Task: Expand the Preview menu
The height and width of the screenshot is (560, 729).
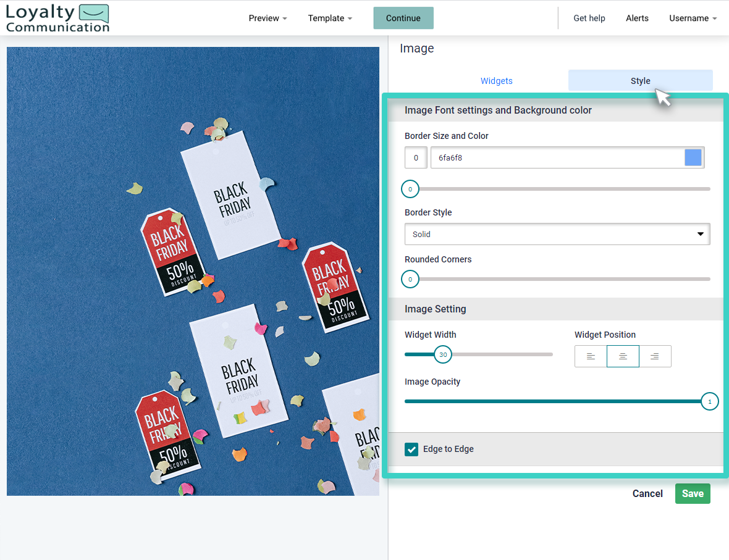Action: [267, 18]
